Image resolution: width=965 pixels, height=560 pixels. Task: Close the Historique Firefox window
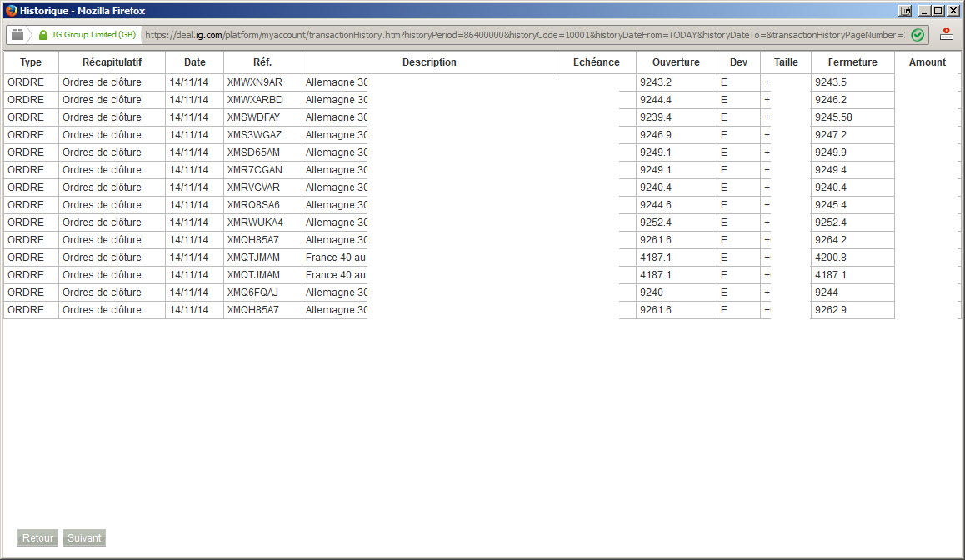tap(952, 11)
